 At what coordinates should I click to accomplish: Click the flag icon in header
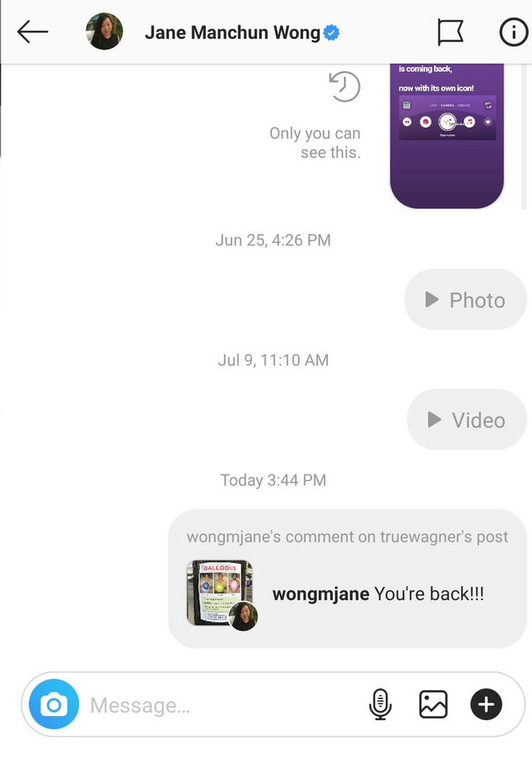(x=450, y=33)
